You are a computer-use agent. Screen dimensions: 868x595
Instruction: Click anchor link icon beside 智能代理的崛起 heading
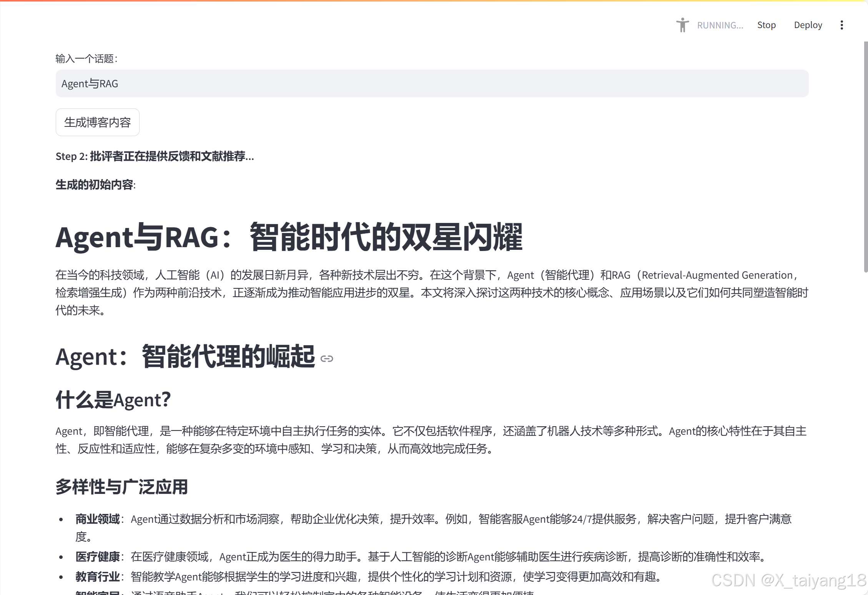coord(326,359)
